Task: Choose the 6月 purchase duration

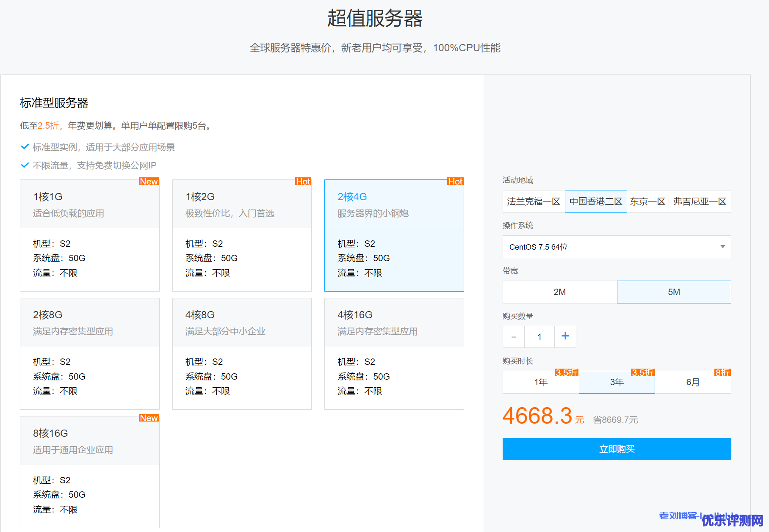Action: tap(693, 382)
